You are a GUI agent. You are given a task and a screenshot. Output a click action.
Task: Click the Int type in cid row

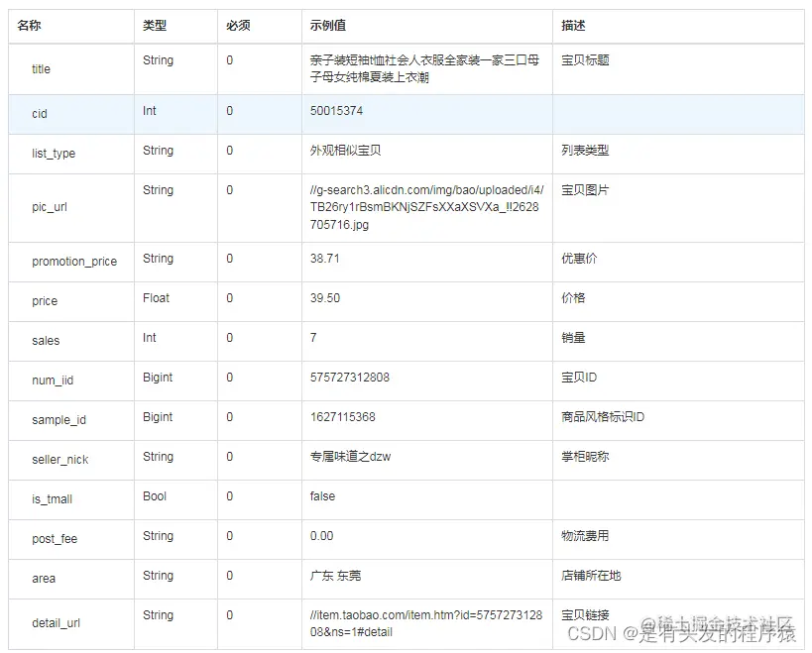click(149, 111)
